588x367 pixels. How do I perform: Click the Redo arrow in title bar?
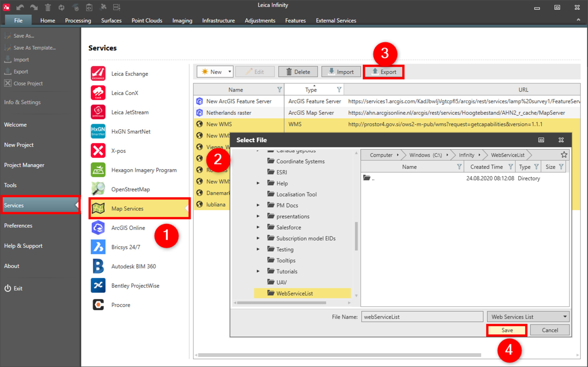tap(34, 8)
